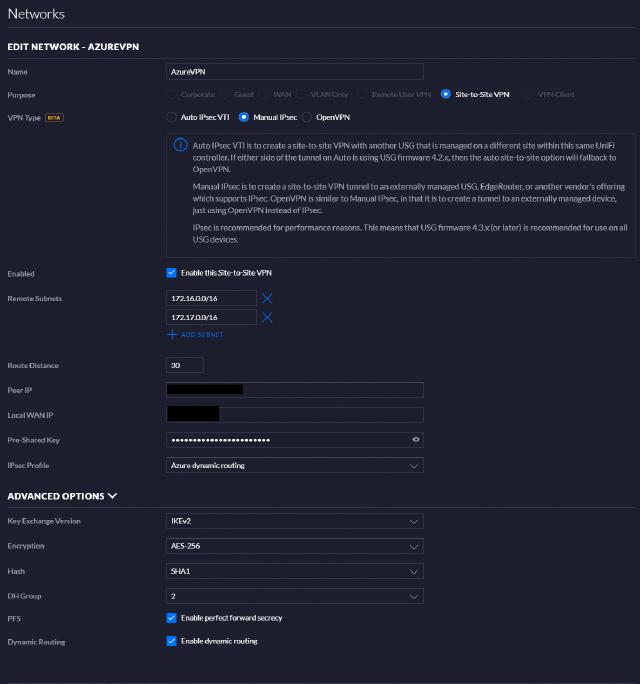Expand the Encryption AES-256 dropdown
This screenshot has width=640, height=684.
pyautogui.click(x=294, y=546)
